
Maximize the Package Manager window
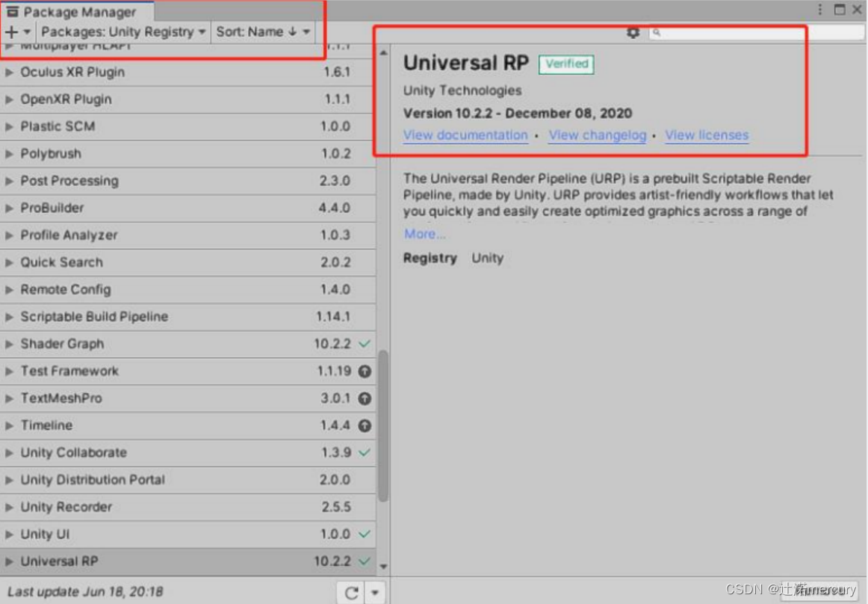(840, 10)
